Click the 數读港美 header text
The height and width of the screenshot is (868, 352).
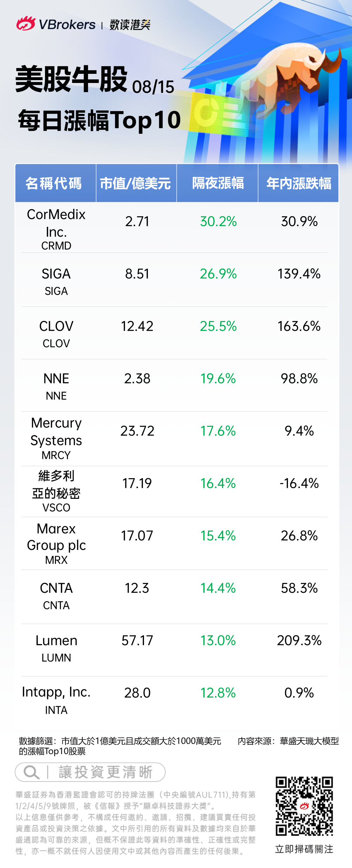(x=130, y=25)
